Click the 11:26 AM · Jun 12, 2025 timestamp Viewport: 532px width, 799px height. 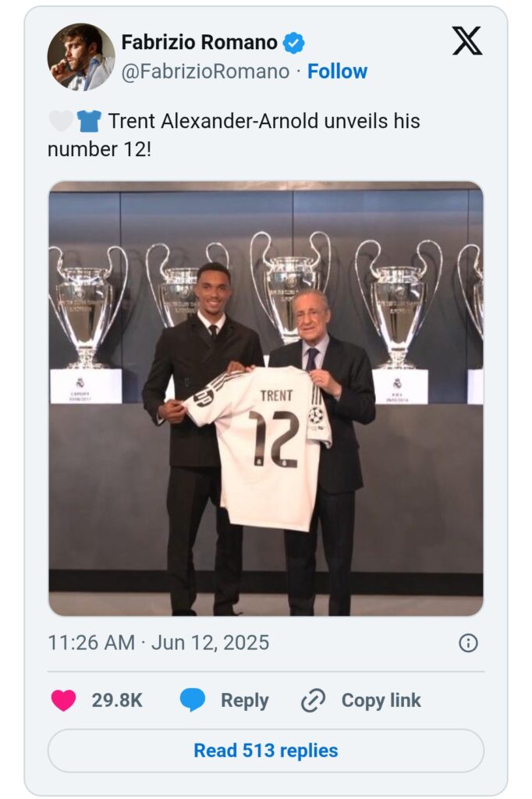point(158,643)
